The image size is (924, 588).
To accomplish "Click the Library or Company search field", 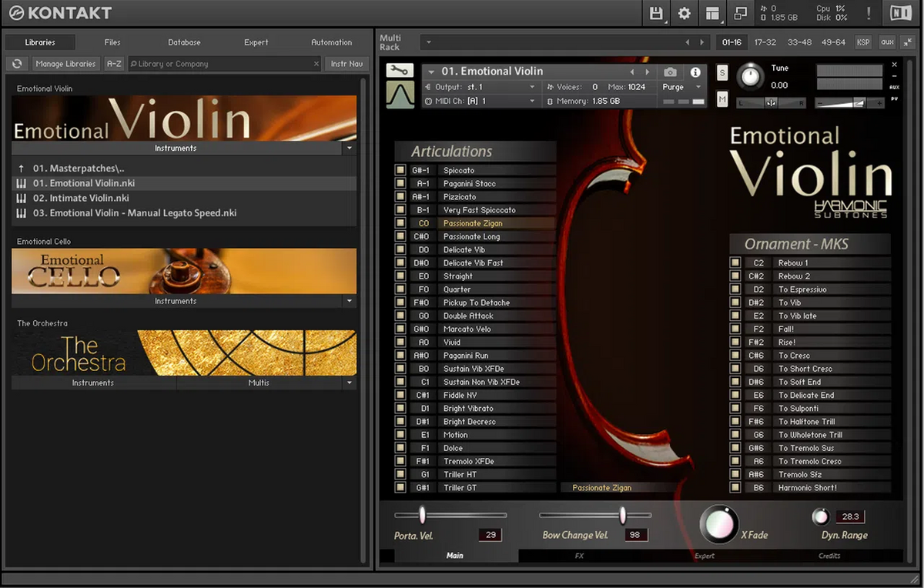I will [223, 64].
